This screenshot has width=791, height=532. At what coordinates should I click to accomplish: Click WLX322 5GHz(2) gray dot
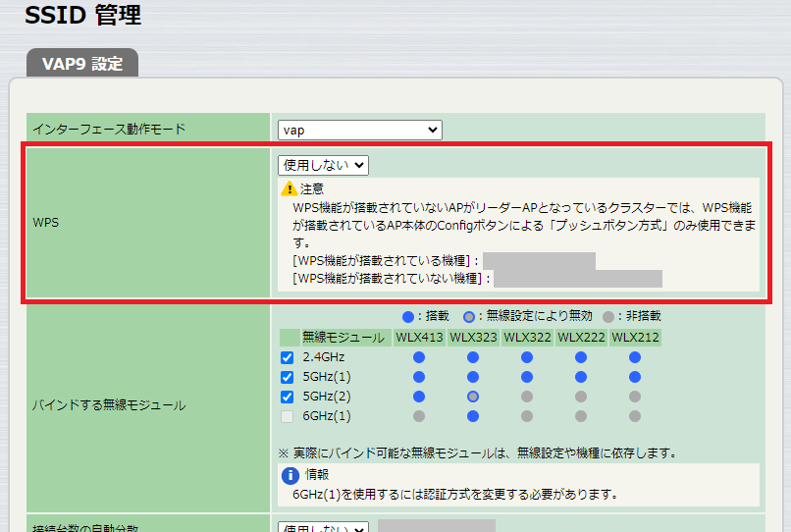[x=527, y=397]
